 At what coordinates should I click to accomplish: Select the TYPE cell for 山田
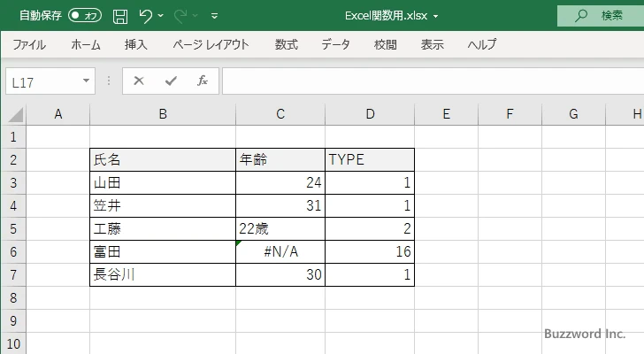click(370, 182)
